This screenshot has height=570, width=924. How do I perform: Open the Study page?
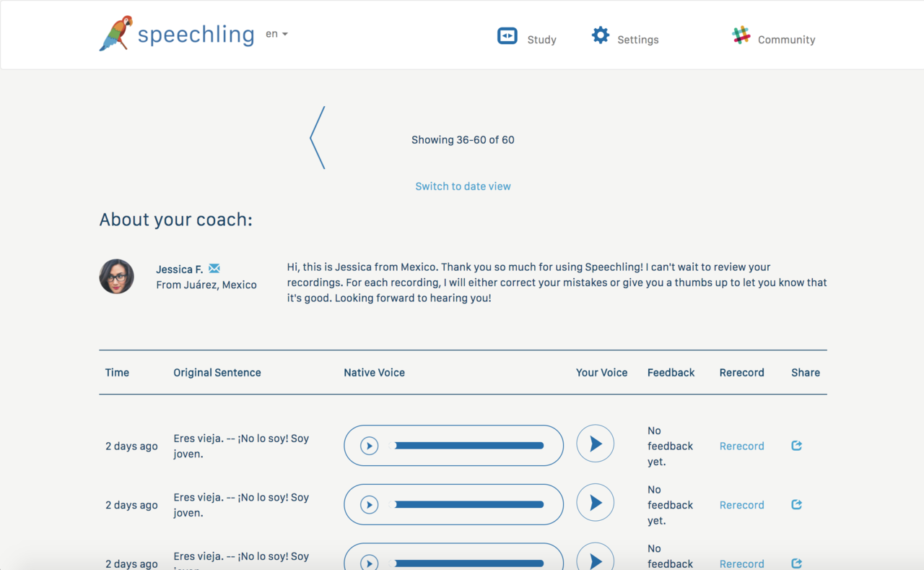tap(527, 38)
